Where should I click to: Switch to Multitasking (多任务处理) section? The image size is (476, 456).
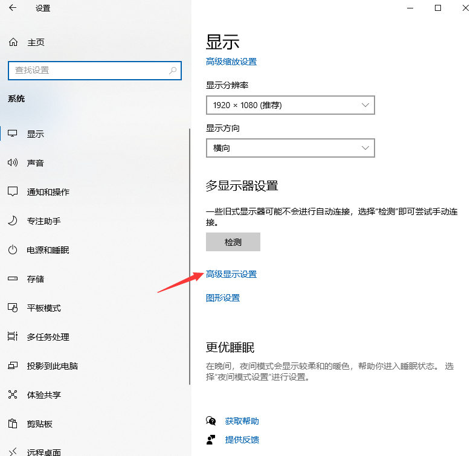[x=48, y=337]
